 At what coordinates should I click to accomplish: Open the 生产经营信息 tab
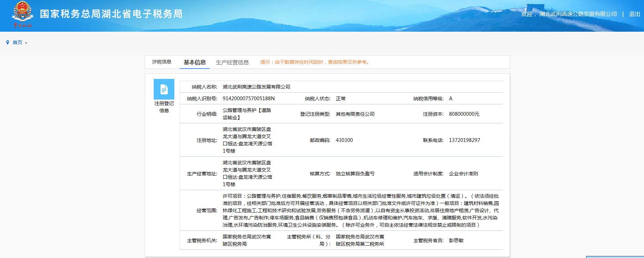point(232,62)
